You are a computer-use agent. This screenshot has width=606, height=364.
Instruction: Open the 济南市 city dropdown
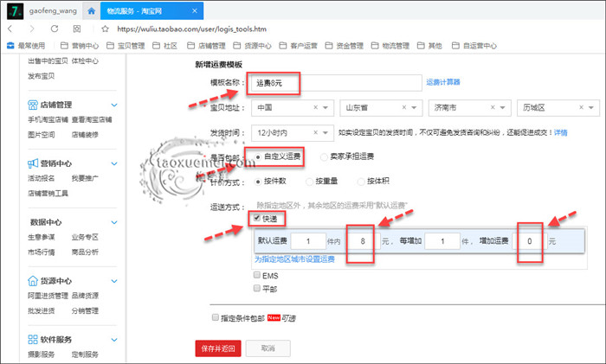(x=469, y=108)
